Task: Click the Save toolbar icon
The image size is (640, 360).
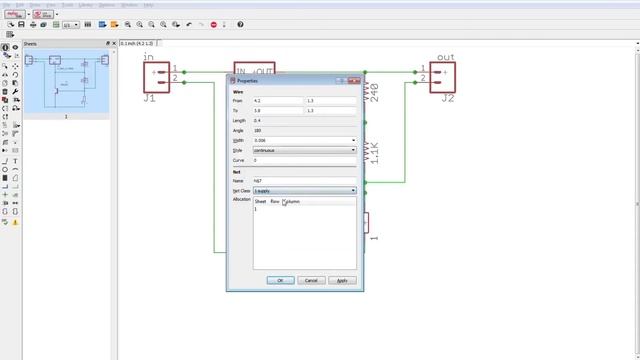Action: pos(21,24)
